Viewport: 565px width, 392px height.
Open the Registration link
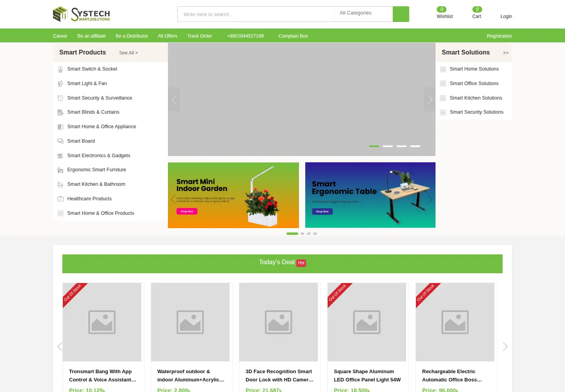[x=499, y=36]
